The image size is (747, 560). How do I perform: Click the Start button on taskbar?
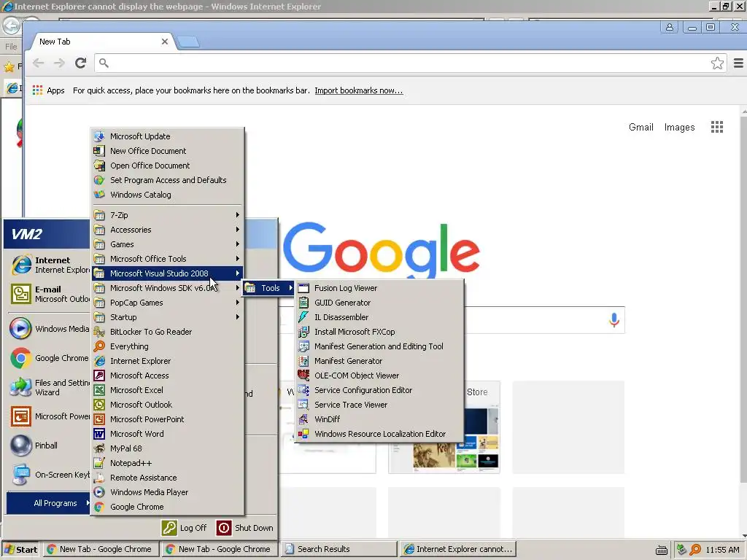coord(21,550)
